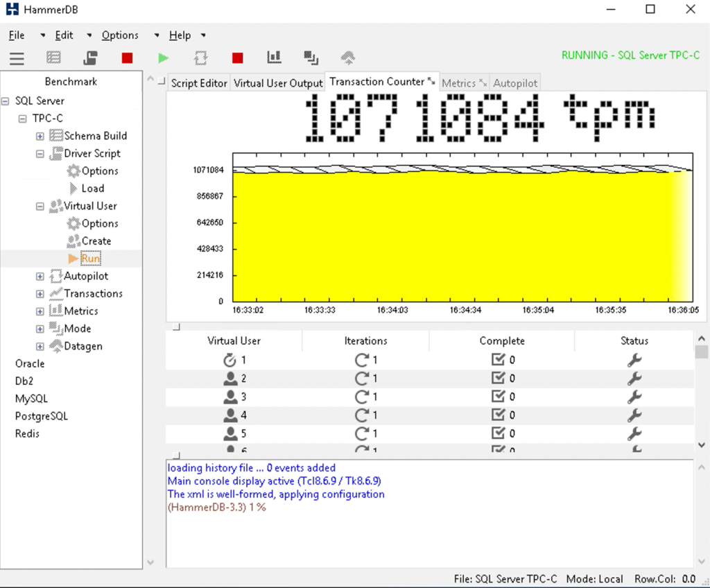The width and height of the screenshot is (710, 588).
Task: Click complete checkbox icon for virtual user 3
Action: 498,397
